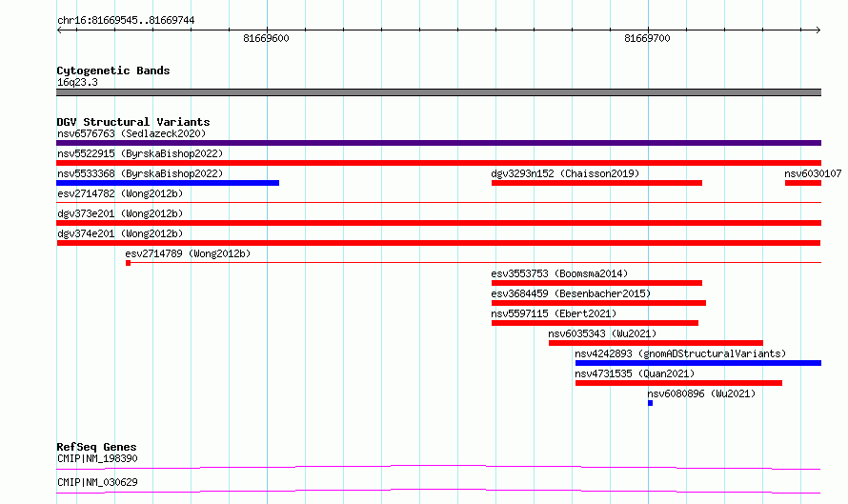Open the nsv6080896 (Wu2021) label
Screen dimensions: 848x504
[x=701, y=393]
